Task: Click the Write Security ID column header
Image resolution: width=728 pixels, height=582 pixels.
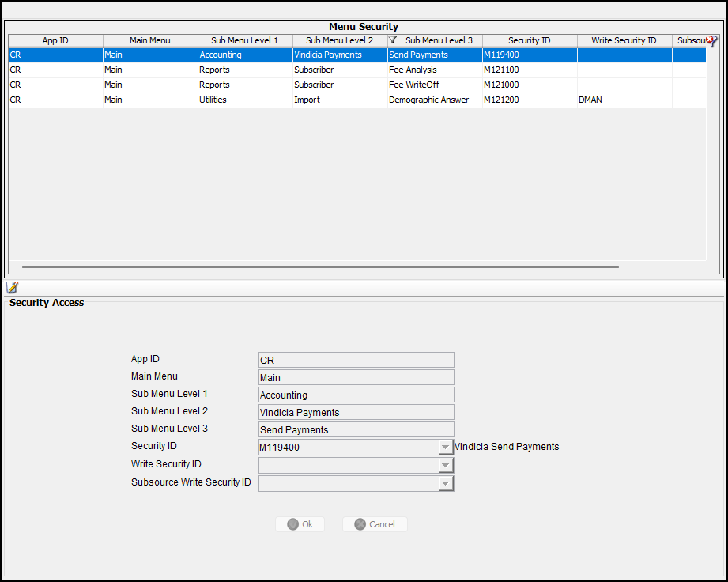Action: [x=624, y=40]
